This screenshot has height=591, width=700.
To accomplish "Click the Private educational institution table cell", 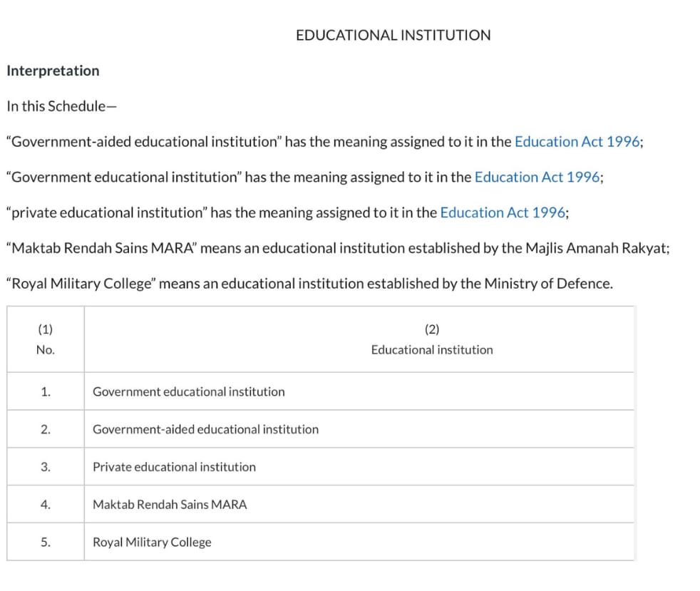I will pos(359,467).
